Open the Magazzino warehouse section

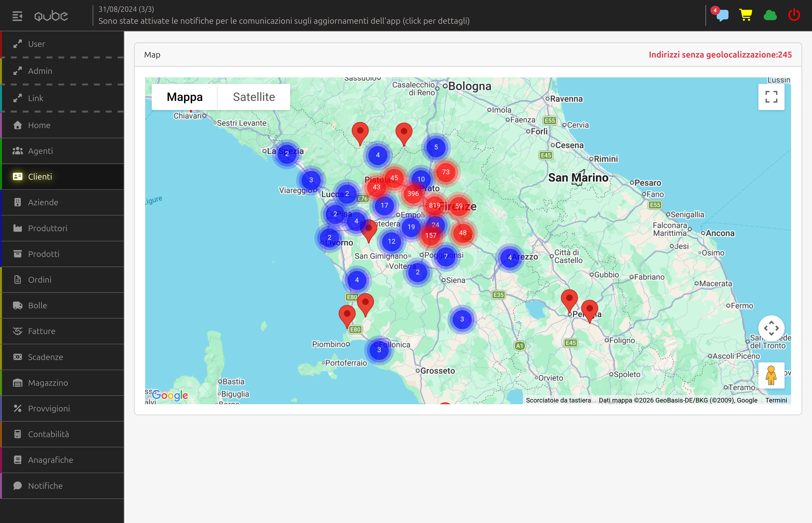(48, 383)
